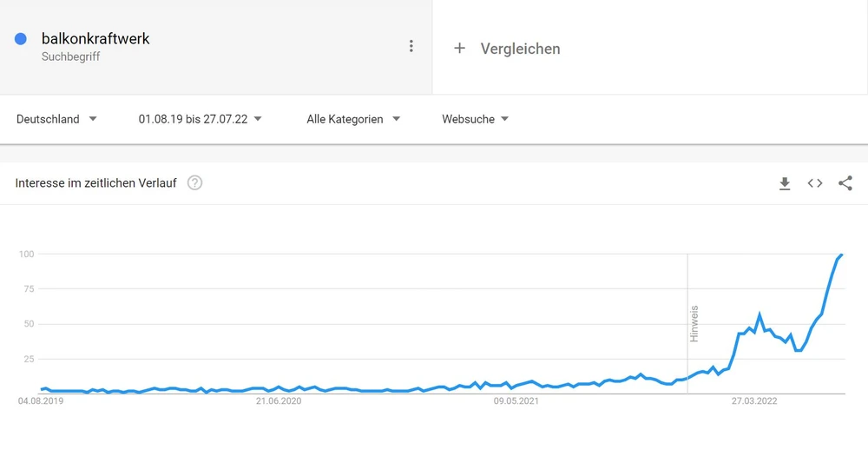The height and width of the screenshot is (450, 868).
Task: Click the share icon
Action: tap(845, 183)
